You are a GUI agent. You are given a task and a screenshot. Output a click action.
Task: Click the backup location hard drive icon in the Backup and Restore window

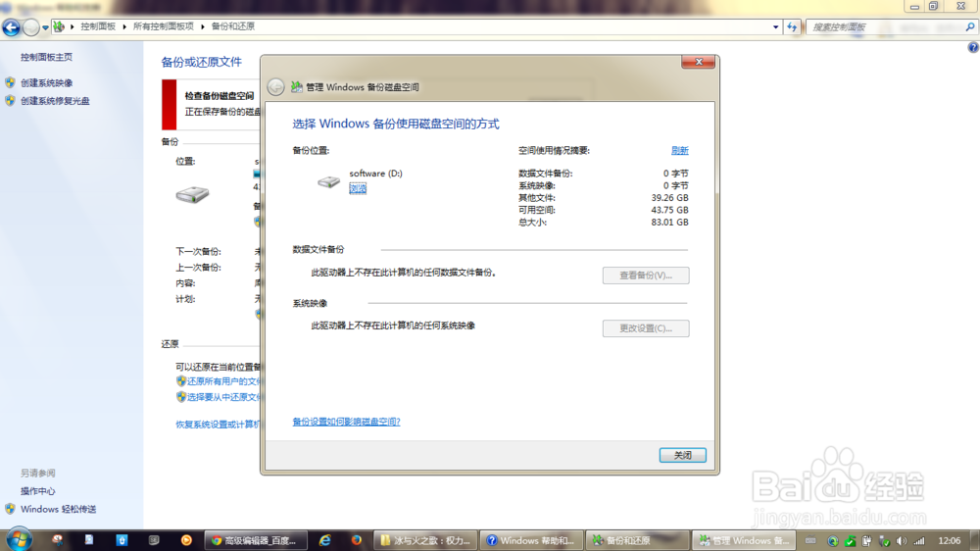pos(192,194)
